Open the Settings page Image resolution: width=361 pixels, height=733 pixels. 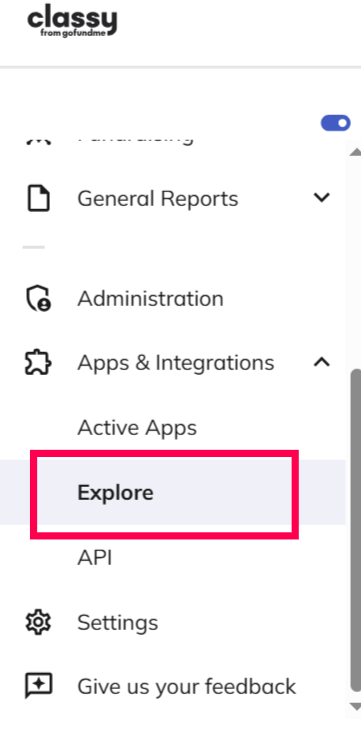click(x=118, y=622)
